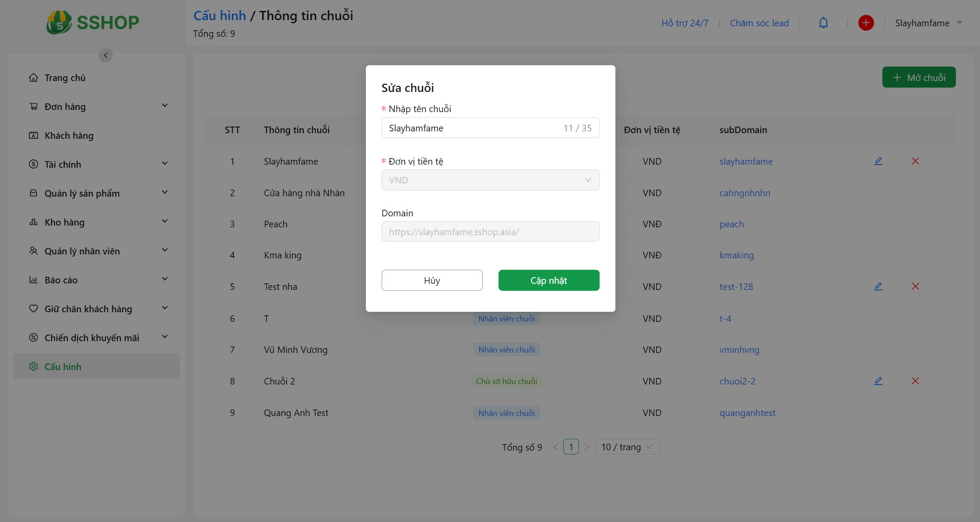This screenshot has width=980, height=522.
Task: Focus the Nhập tên chuỗi input field
Action: (490, 128)
